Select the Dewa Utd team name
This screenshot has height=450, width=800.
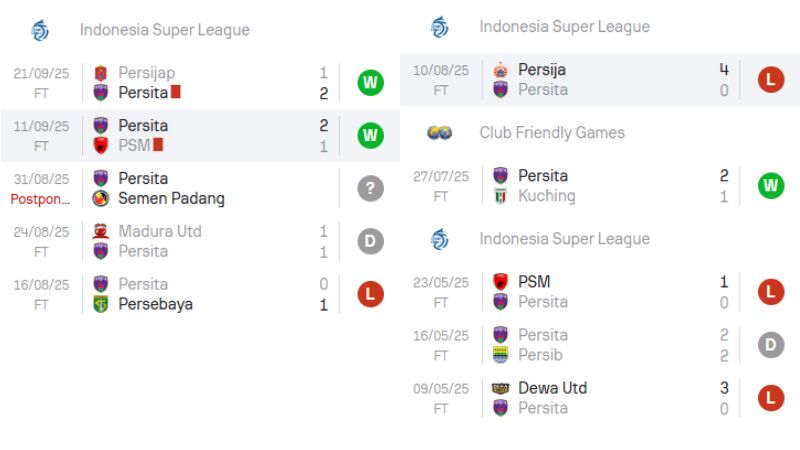(552, 388)
